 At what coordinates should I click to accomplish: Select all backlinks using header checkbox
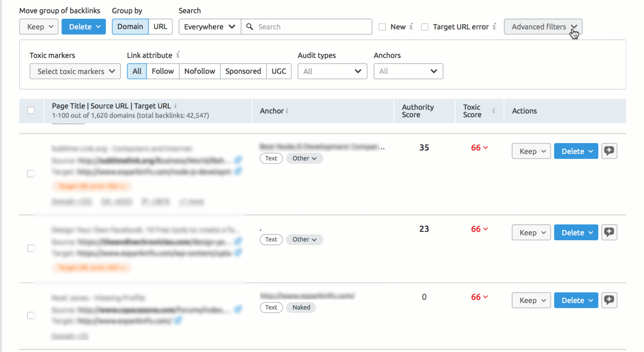click(31, 111)
